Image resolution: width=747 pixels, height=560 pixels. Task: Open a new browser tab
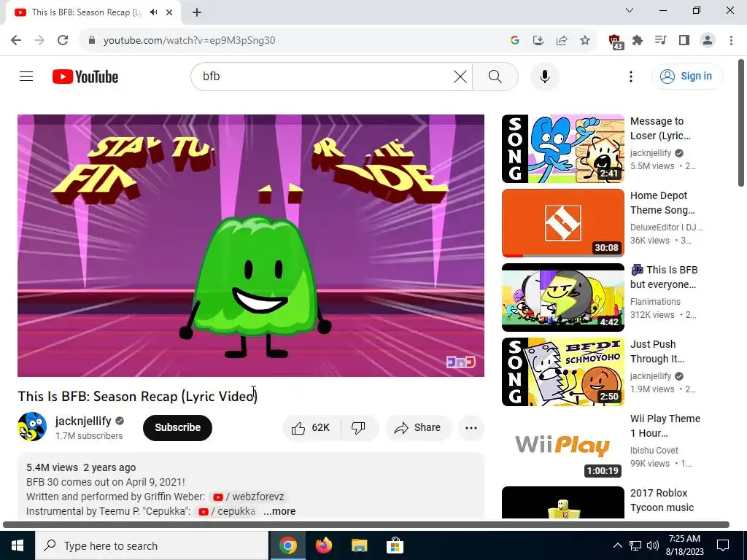tap(197, 12)
